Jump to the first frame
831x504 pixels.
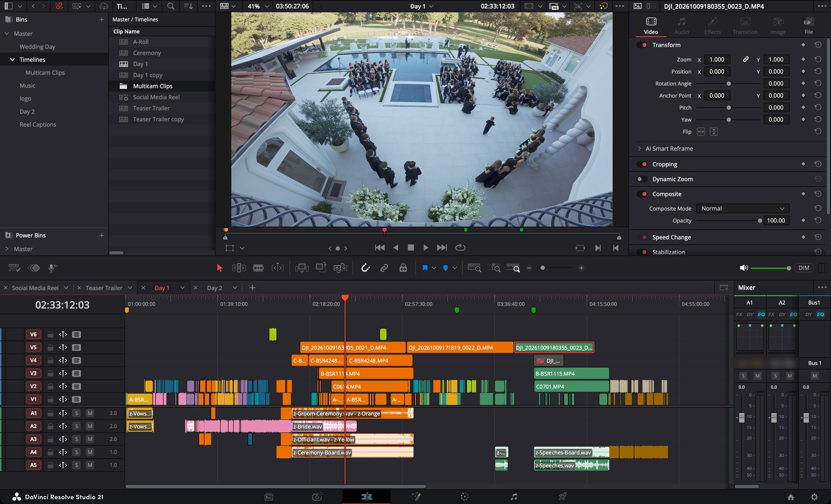[380, 248]
